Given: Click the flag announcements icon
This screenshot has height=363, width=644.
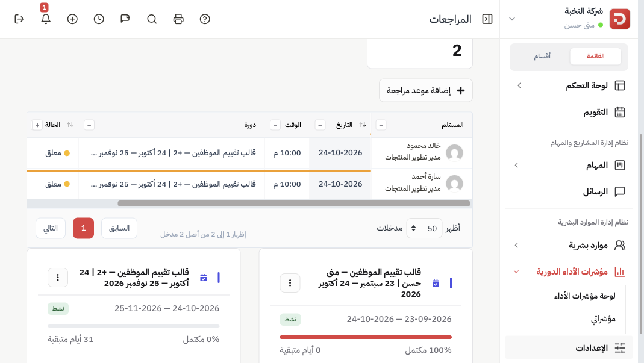Looking at the screenshot, I should coord(125,19).
